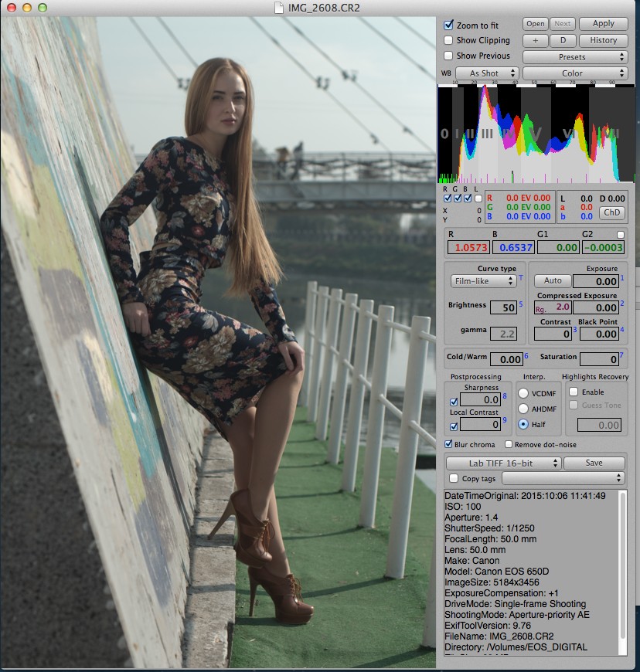Open the History button

603,40
